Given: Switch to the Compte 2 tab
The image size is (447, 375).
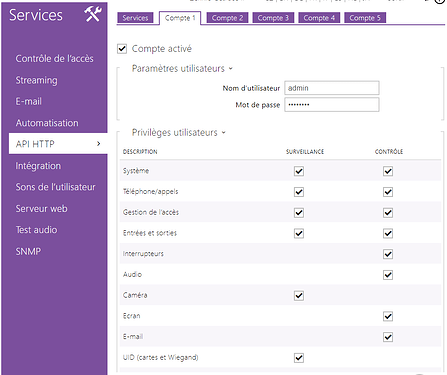Looking at the screenshot, I should 227,18.
